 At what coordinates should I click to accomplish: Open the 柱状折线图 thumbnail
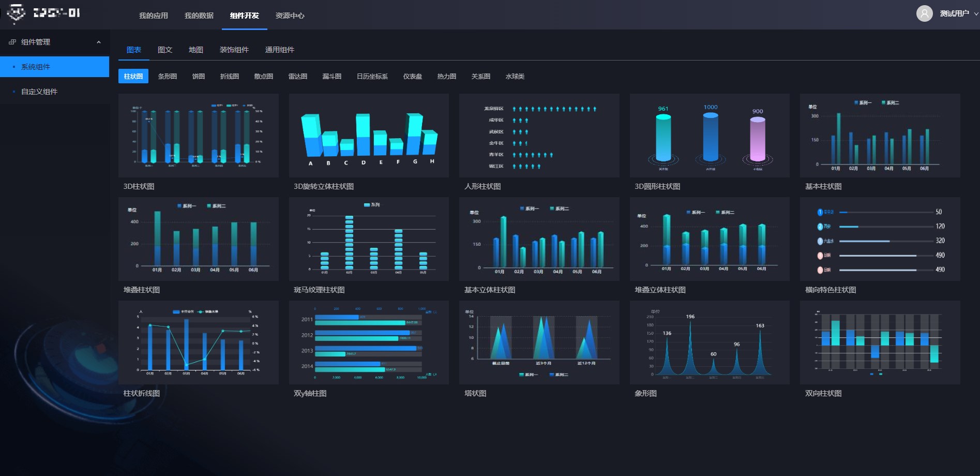199,343
